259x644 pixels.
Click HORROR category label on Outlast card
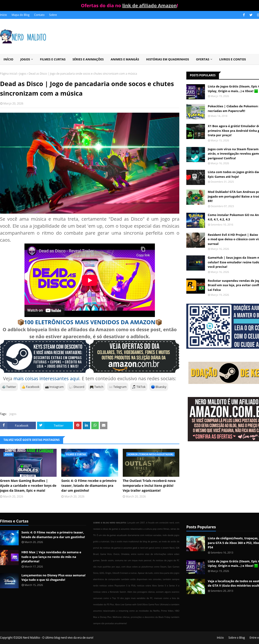coord(150,454)
